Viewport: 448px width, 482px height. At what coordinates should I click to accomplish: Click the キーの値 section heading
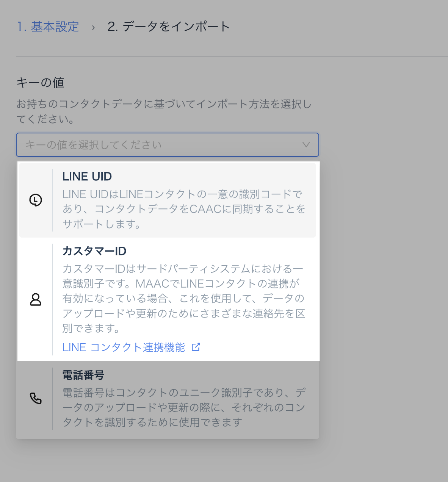pyautogui.click(x=40, y=83)
